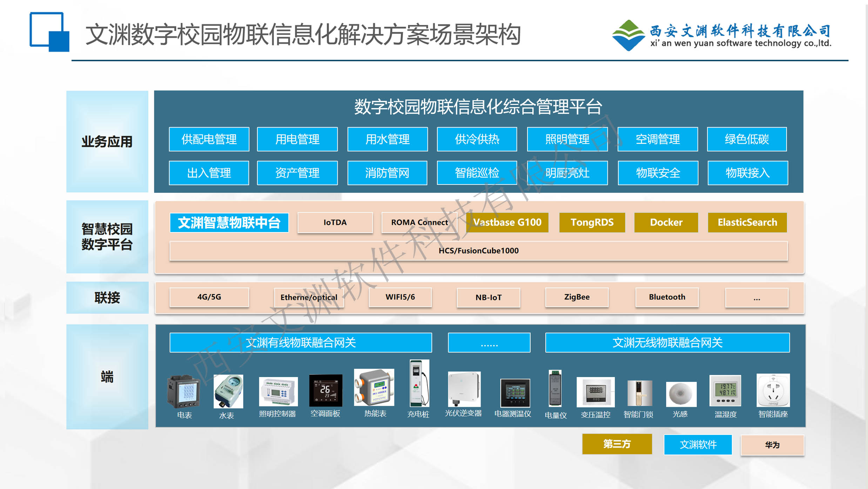This screenshot has width=868, height=489.
Task: Select the 光伏逆变器 PV inverter image
Action: point(464,389)
